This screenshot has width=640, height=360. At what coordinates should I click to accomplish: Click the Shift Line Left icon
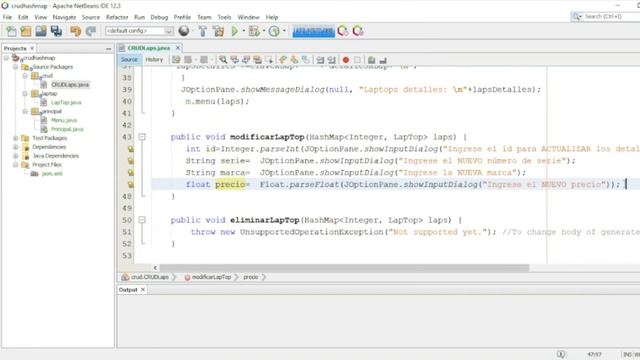click(x=320, y=60)
